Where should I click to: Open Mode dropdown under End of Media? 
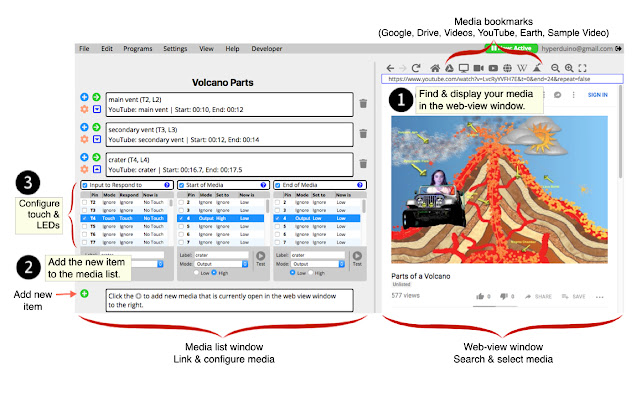[x=318, y=264]
